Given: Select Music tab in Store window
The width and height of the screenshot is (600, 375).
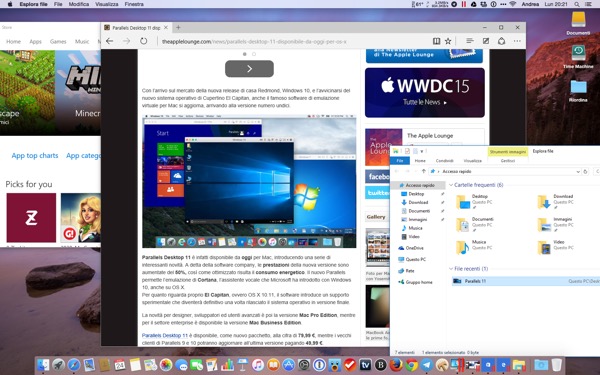Looking at the screenshot, I should click(82, 41).
